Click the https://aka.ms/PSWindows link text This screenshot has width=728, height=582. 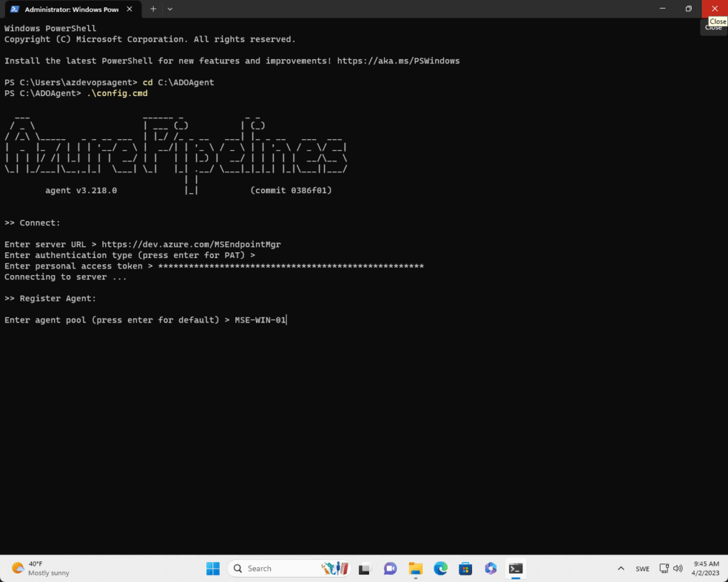[x=398, y=61]
